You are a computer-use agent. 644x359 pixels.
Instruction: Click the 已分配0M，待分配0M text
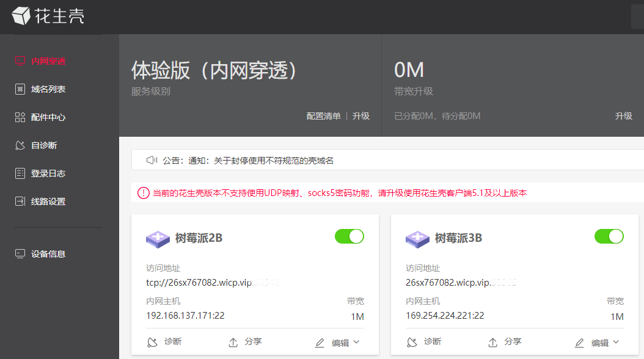[x=437, y=116]
